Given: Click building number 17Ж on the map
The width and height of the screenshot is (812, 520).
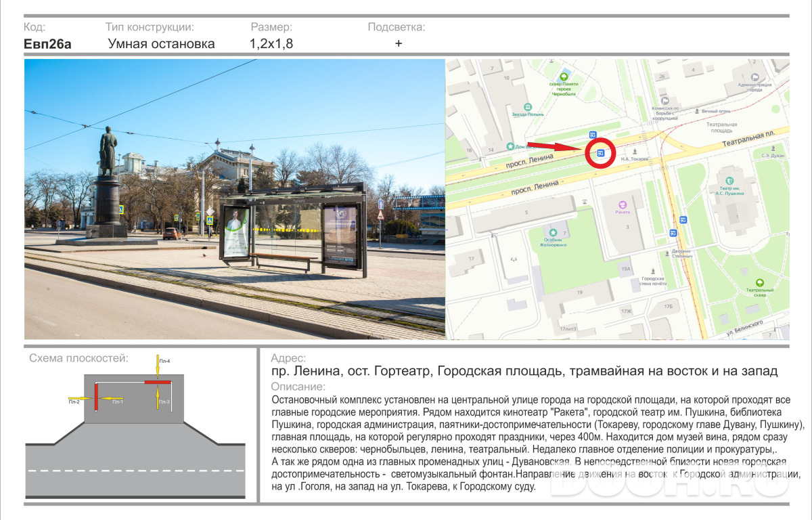Looking at the screenshot, I should (x=626, y=311).
